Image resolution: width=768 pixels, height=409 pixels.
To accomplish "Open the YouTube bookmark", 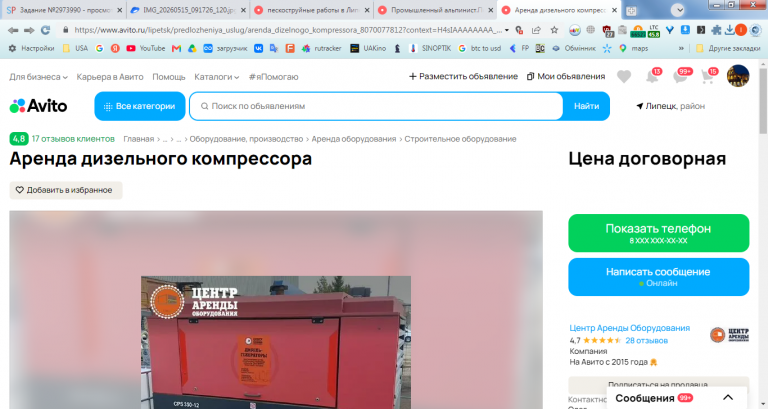I will (x=145, y=48).
